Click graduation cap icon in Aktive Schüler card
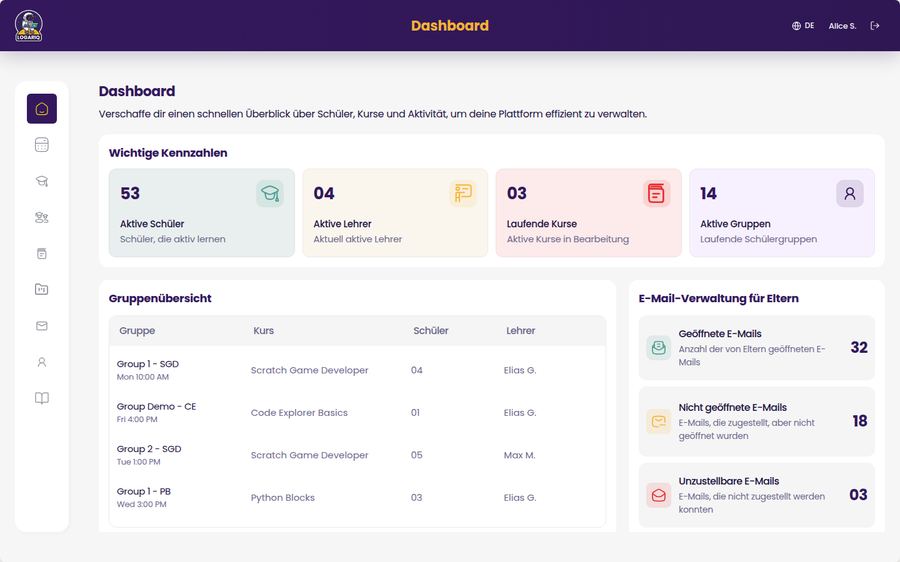The image size is (900, 562). [x=270, y=193]
